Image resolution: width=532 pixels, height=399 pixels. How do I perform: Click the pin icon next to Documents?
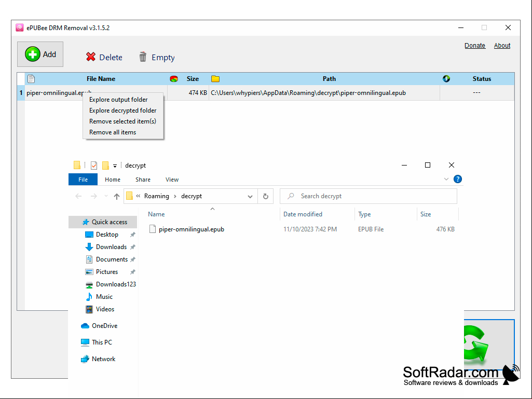pos(133,259)
